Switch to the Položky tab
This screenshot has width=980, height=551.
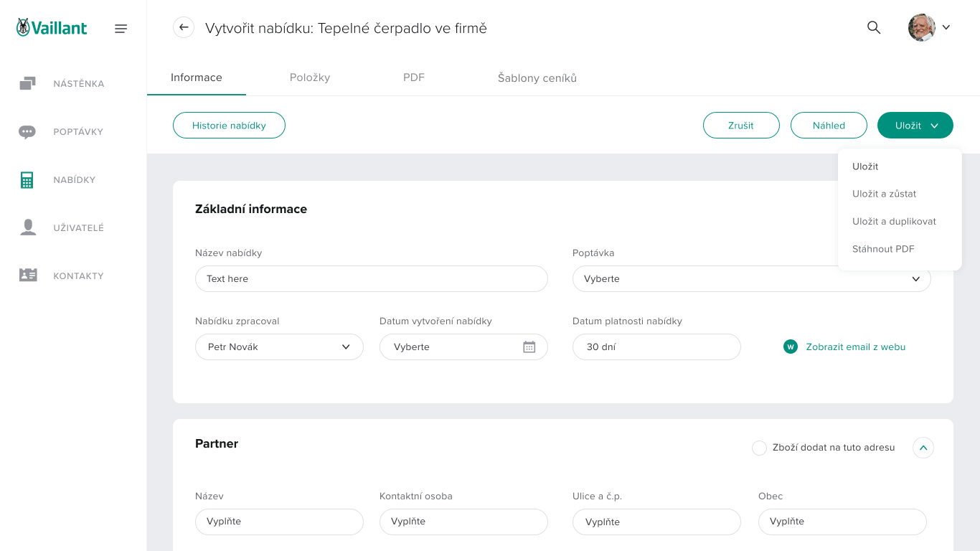310,77
